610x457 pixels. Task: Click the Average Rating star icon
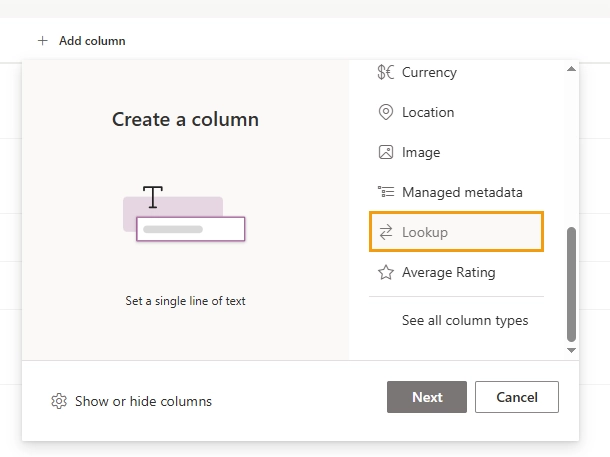[386, 272]
